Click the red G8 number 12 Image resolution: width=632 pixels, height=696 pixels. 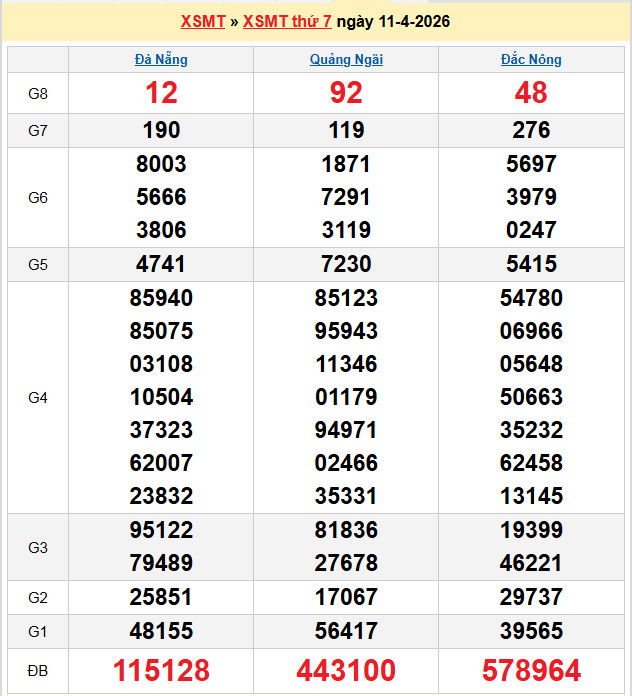161,93
